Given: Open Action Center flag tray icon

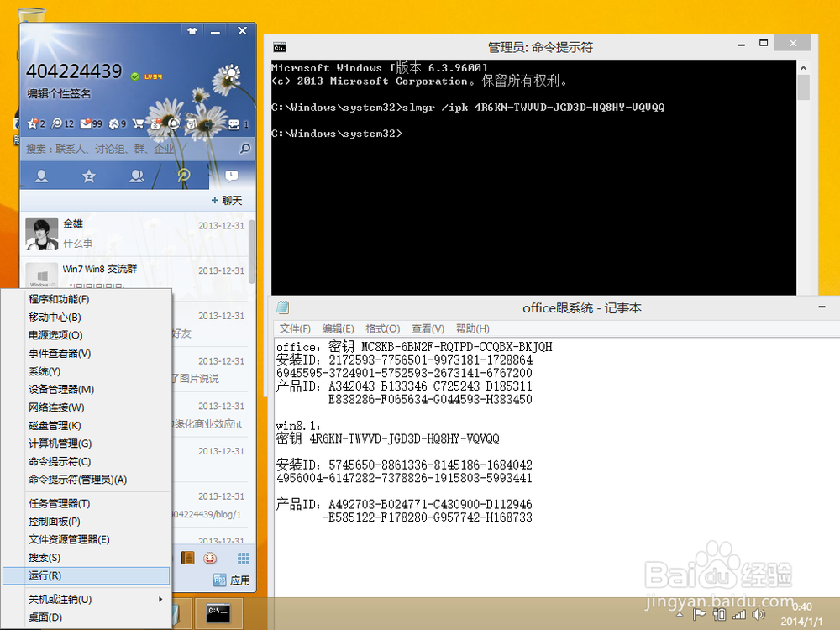Looking at the screenshot, I should tap(699, 615).
